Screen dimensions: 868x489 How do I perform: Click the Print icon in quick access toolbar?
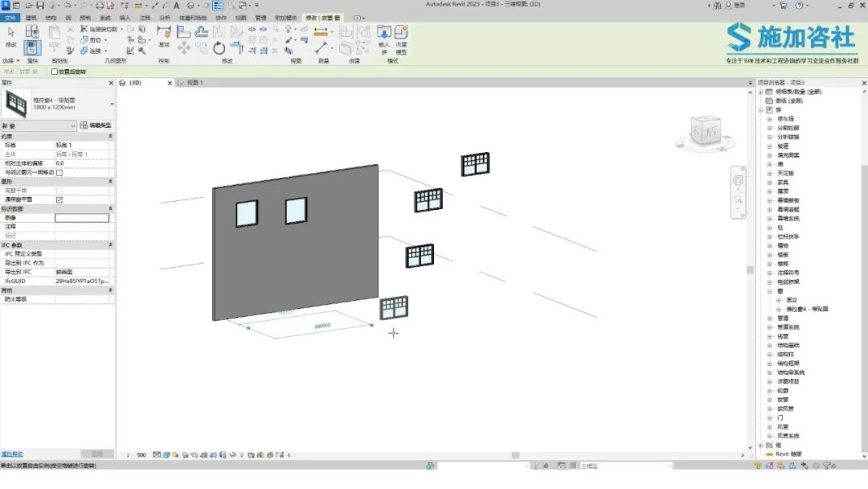pos(100,6)
